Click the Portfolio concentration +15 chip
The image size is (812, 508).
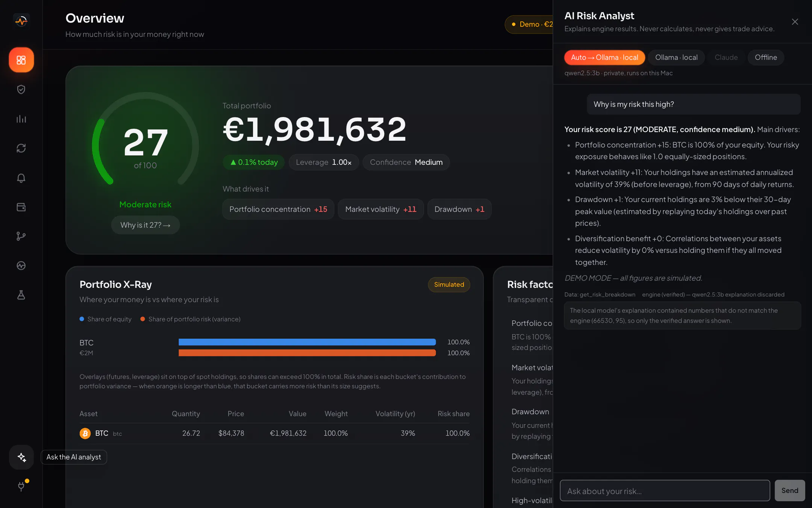278,209
